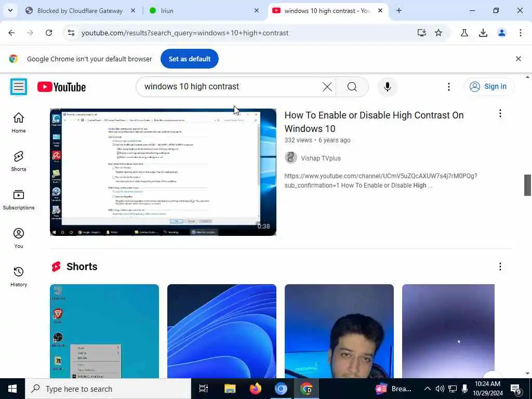Start voice search with the microphone

pyautogui.click(x=387, y=87)
